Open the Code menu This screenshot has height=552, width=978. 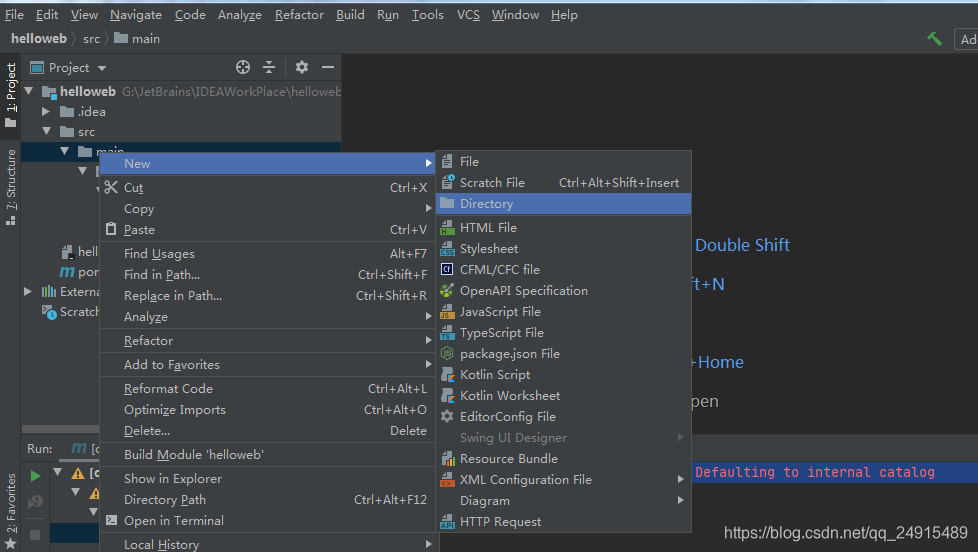[190, 14]
